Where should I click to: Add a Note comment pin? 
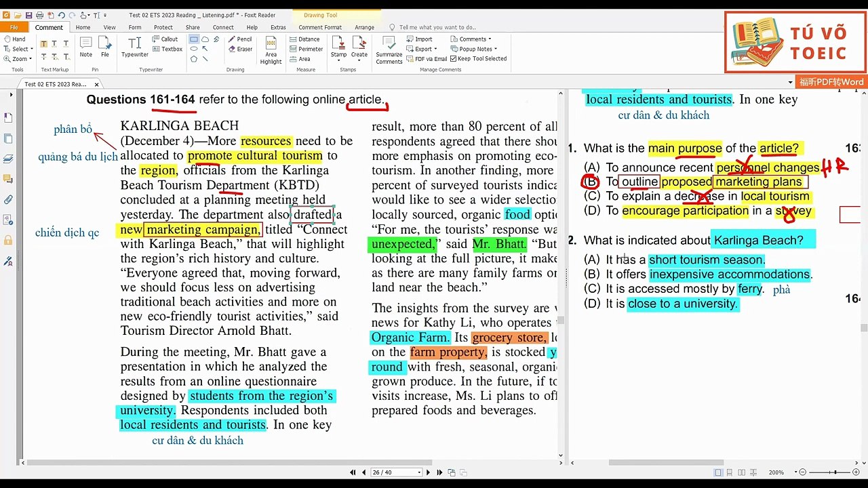pos(85,47)
